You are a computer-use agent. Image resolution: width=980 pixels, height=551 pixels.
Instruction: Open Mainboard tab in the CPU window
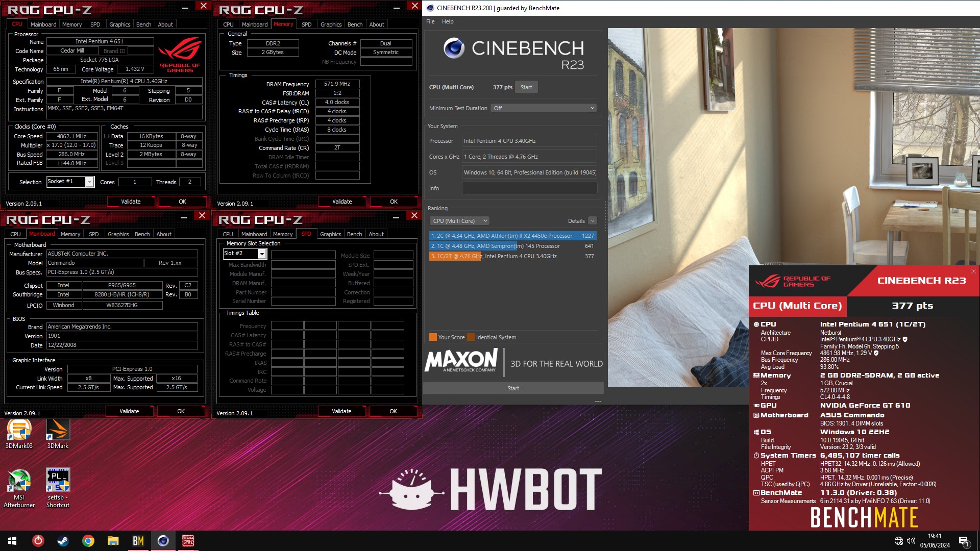43,24
